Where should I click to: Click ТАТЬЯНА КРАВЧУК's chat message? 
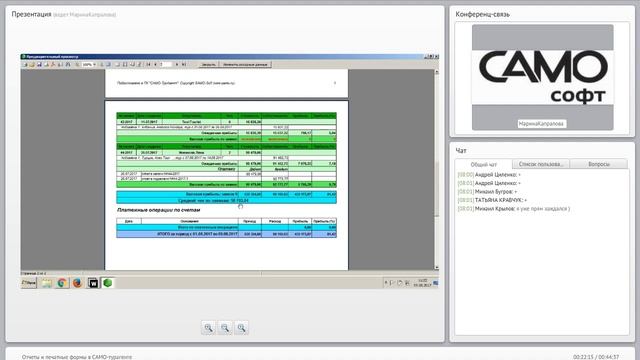pyautogui.click(x=492, y=200)
